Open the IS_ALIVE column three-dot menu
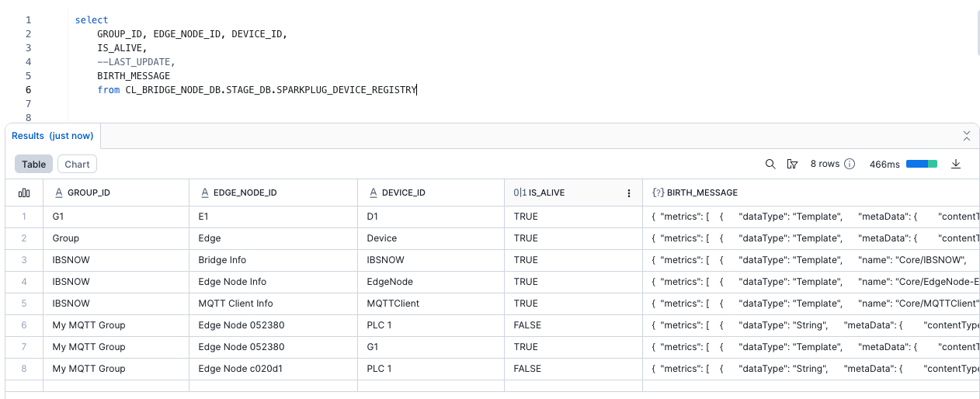The image size is (980, 399). [629, 193]
